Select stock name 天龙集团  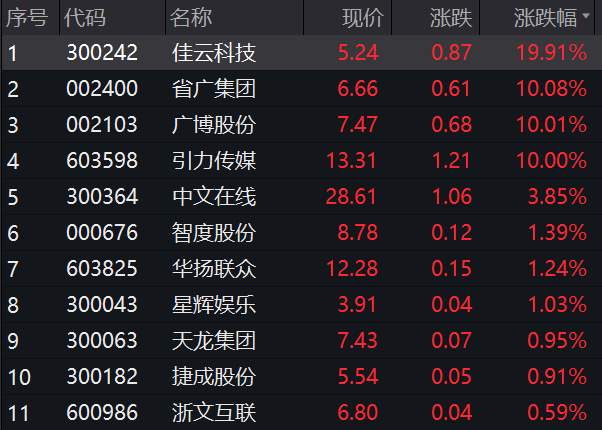[x=214, y=341]
